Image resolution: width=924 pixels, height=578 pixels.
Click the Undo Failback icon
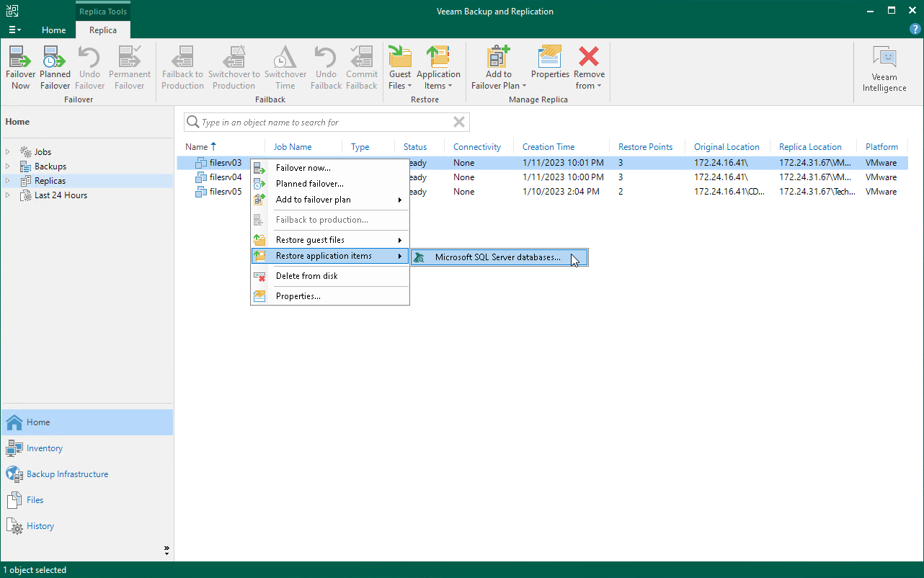(x=325, y=65)
